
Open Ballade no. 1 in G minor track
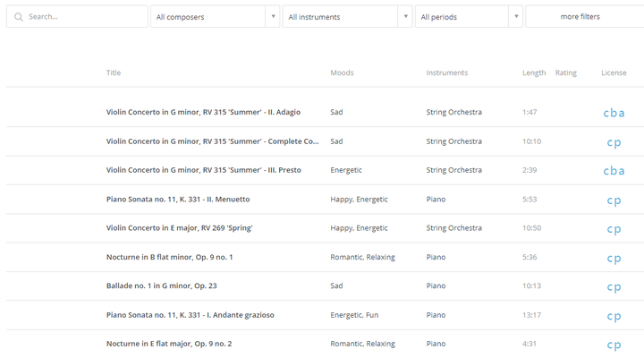point(162,286)
